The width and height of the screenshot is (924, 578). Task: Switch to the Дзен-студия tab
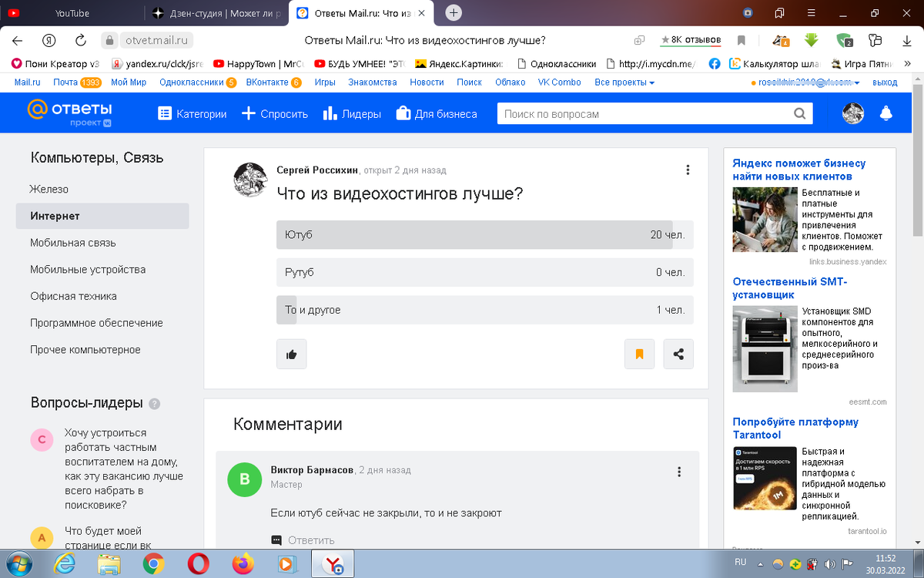[x=217, y=13]
